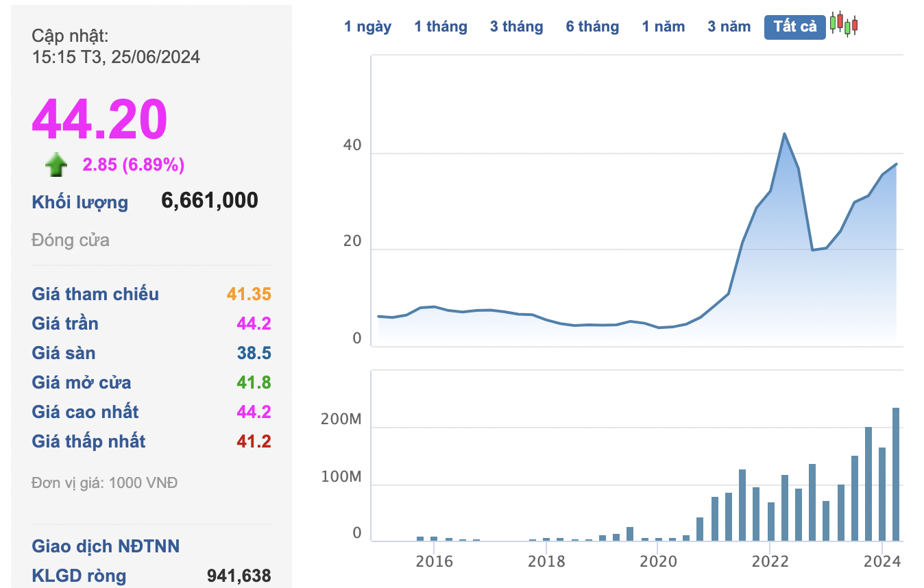924x588 pixels.
Task: Click the 'Giá mở cửa' label
Action: [82, 382]
